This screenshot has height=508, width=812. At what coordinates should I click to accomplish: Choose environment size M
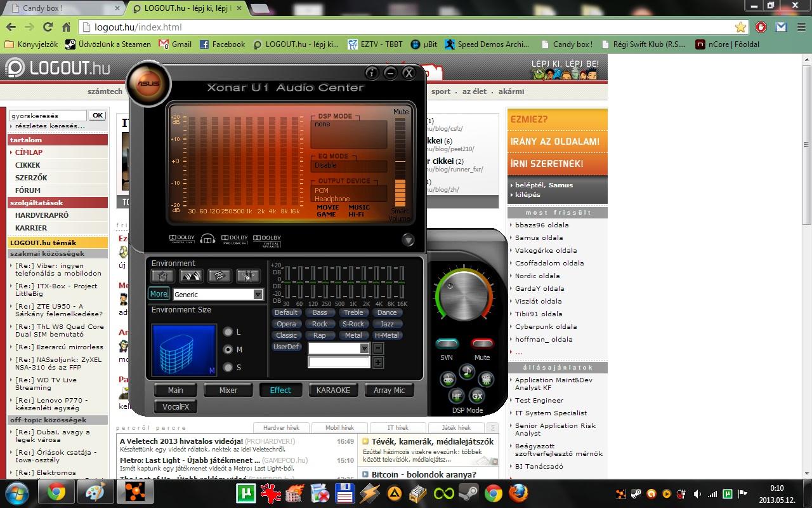[228, 349]
